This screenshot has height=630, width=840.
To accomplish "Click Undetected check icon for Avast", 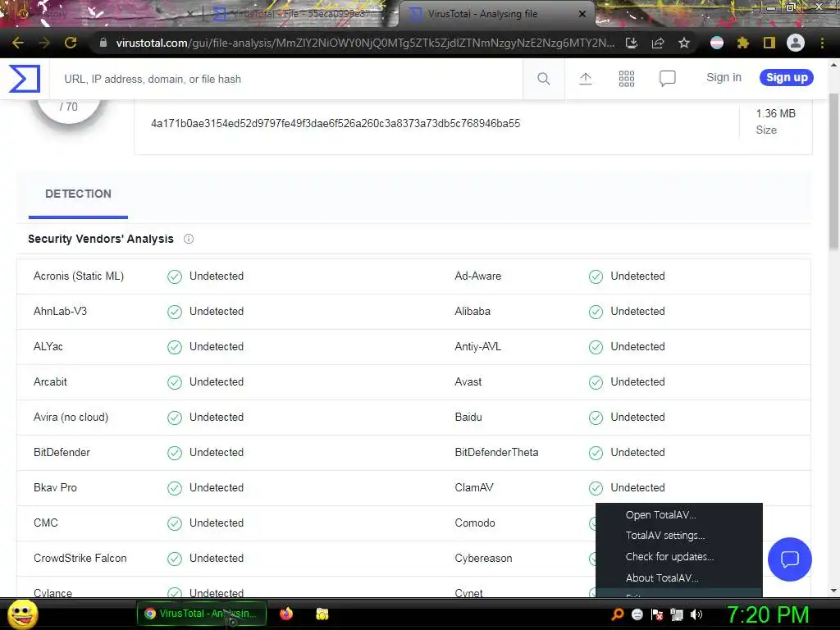I will click(x=596, y=382).
